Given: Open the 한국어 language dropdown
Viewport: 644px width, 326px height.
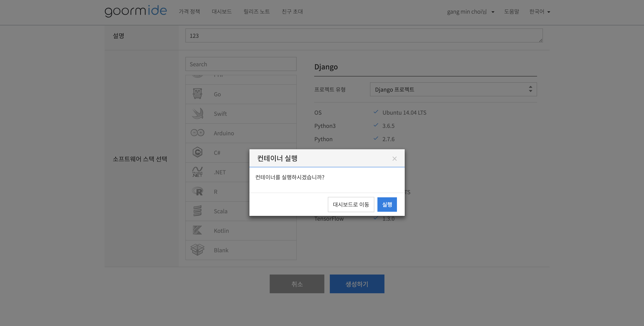Looking at the screenshot, I should [x=539, y=12].
